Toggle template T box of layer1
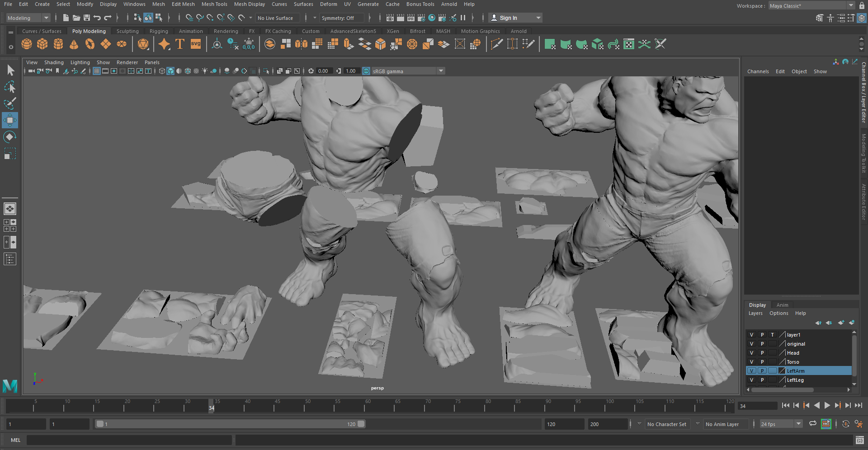This screenshot has width=868, height=450. pyautogui.click(x=773, y=335)
